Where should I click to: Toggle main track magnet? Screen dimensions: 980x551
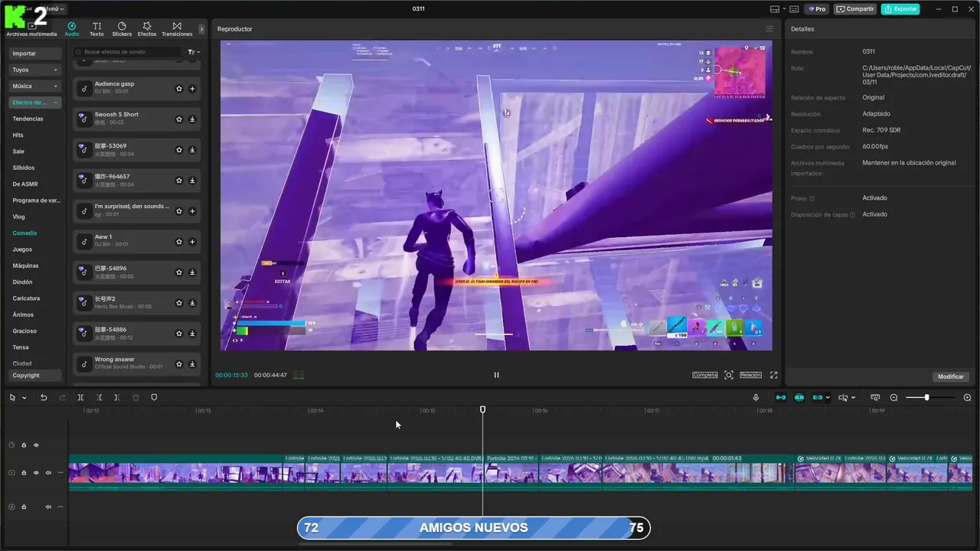coord(781,397)
